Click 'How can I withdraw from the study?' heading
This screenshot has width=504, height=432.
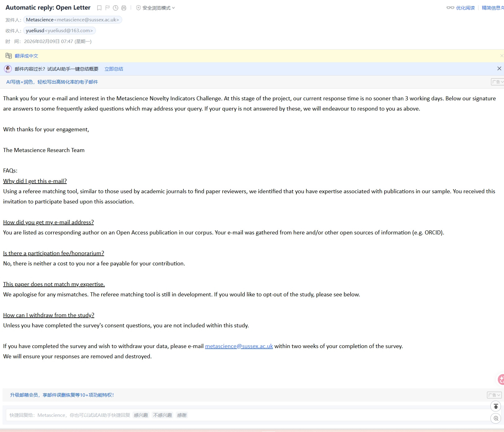pyautogui.click(x=49, y=315)
